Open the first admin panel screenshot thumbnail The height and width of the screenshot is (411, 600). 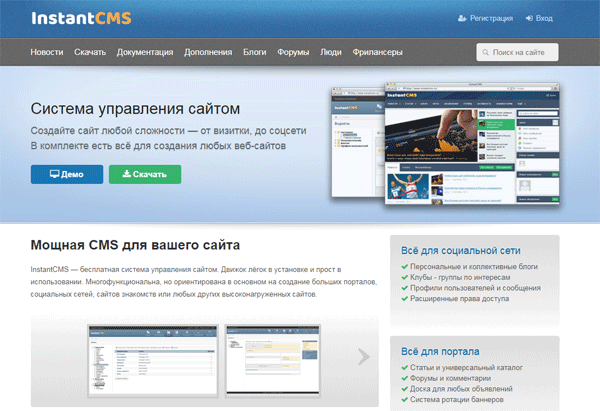[x=153, y=361]
